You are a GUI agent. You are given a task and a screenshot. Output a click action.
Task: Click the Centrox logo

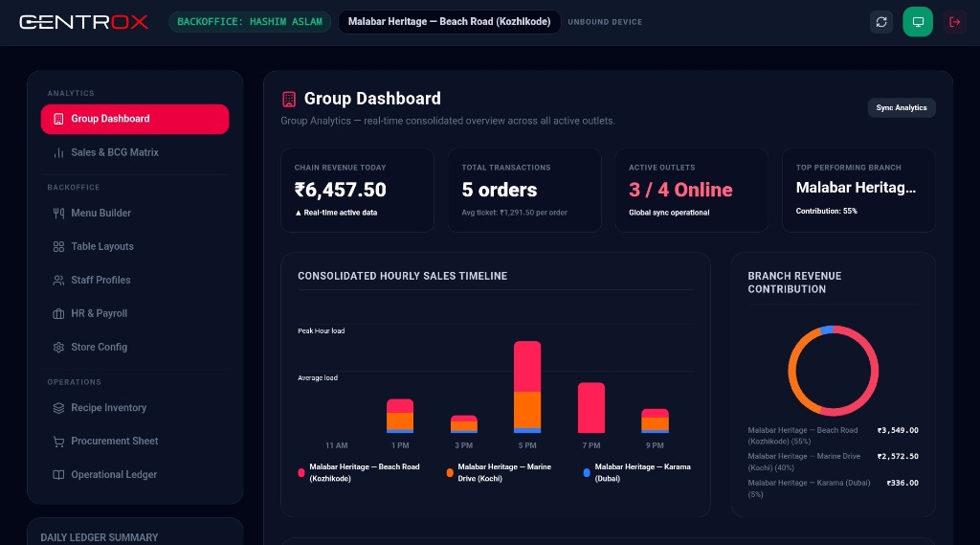tap(84, 22)
